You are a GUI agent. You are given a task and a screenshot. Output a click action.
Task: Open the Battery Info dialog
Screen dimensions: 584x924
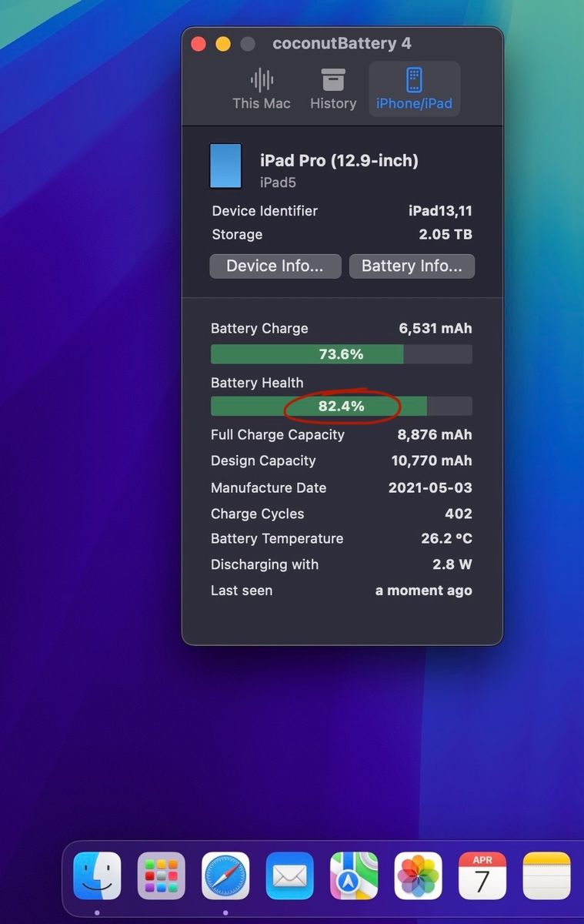click(412, 266)
